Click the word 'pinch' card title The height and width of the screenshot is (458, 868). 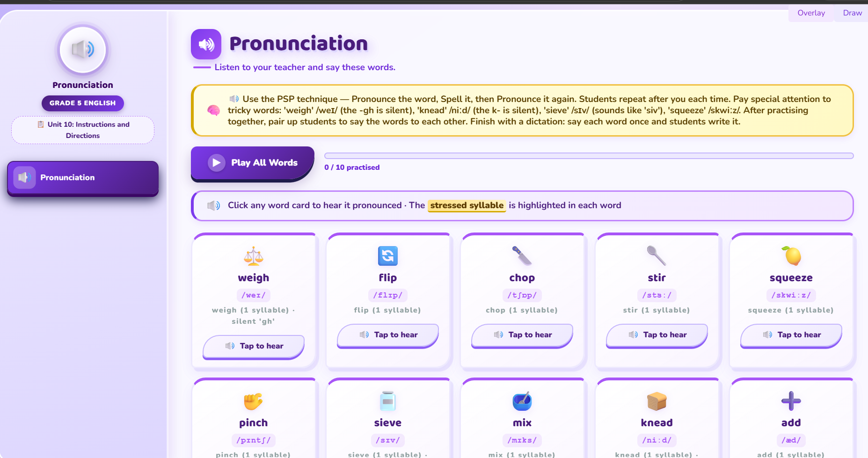click(254, 423)
